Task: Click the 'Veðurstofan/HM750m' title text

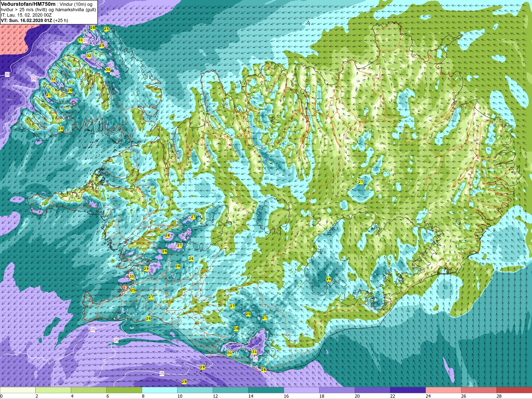Action: [x=28, y=4]
